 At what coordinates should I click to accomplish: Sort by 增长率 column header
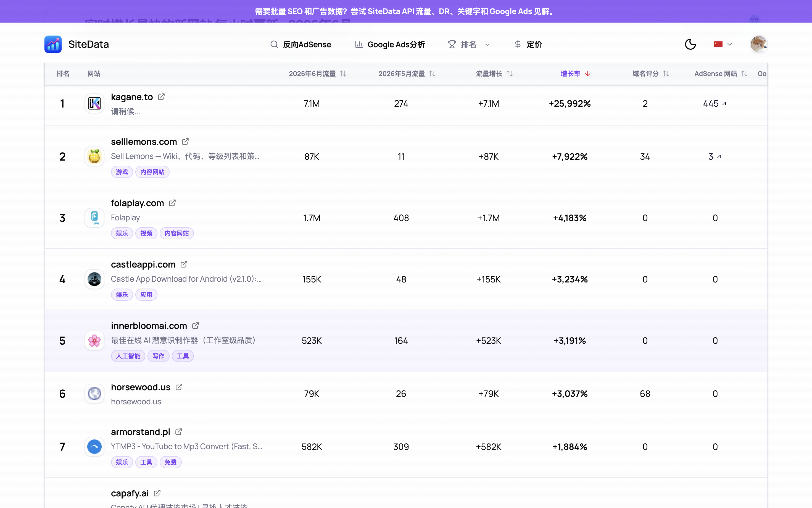coord(575,74)
